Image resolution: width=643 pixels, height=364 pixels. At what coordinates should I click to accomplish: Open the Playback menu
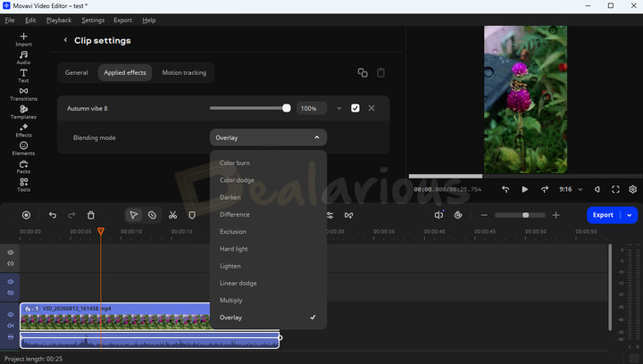pyautogui.click(x=59, y=20)
